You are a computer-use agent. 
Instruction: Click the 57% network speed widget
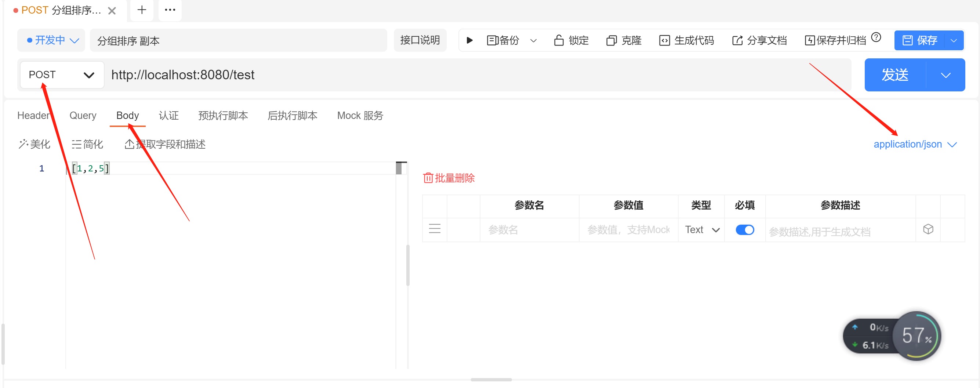pyautogui.click(x=892, y=336)
